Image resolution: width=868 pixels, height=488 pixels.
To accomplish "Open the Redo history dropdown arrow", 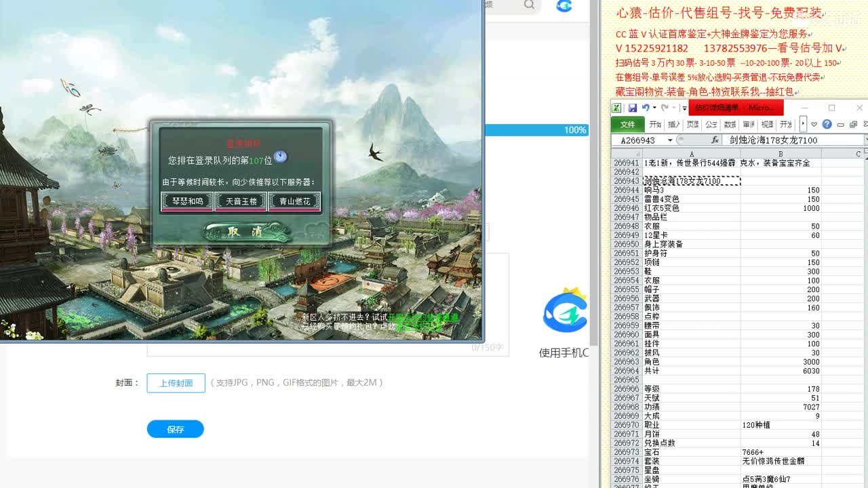I will (x=673, y=108).
